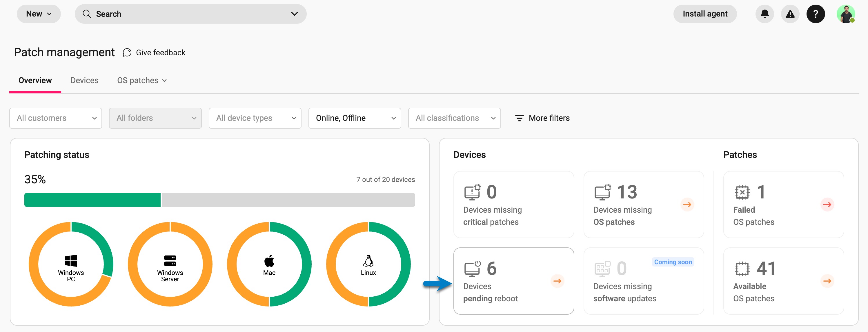The image size is (868, 332).
Task: Click the Linux penguin donut chart
Action: click(368, 264)
